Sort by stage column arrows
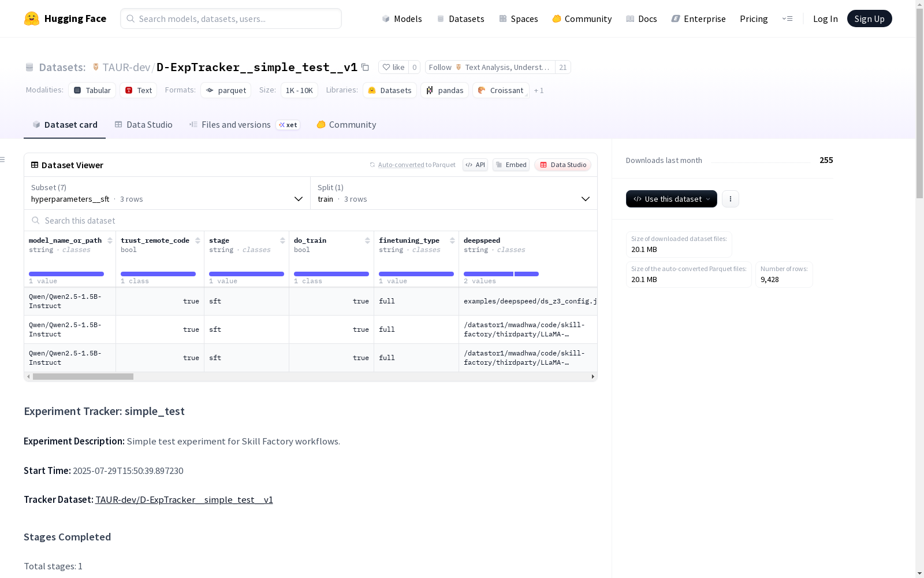This screenshot has width=924, height=578. click(282, 240)
